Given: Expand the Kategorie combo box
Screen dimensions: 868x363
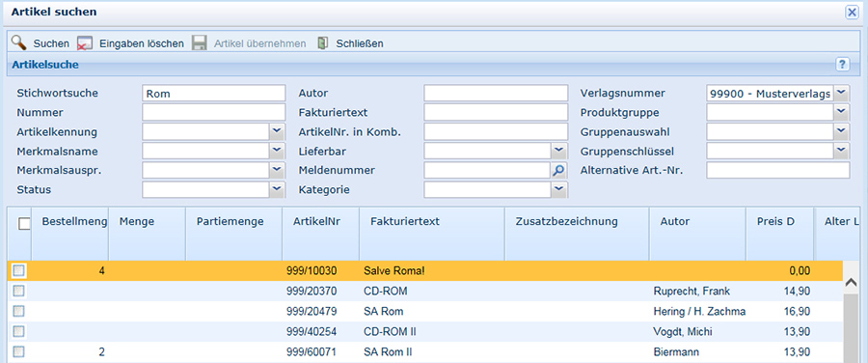Looking at the screenshot, I should tap(558, 189).
